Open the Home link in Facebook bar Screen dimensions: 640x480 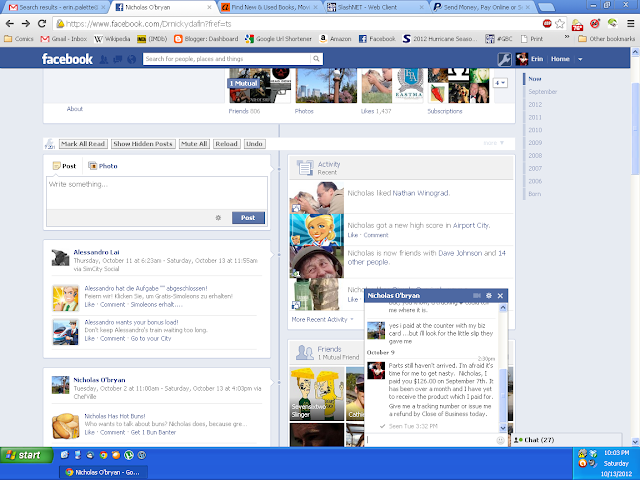coord(560,59)
